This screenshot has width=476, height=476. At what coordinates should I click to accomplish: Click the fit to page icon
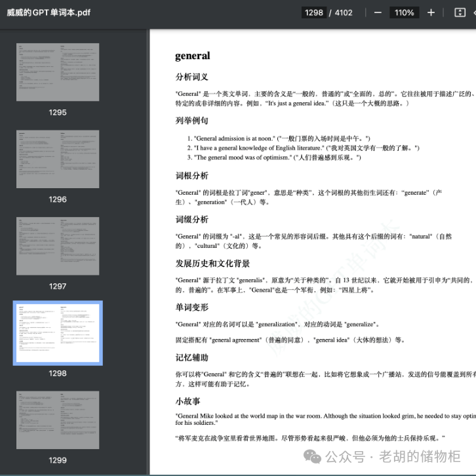[x=460, y=12]
